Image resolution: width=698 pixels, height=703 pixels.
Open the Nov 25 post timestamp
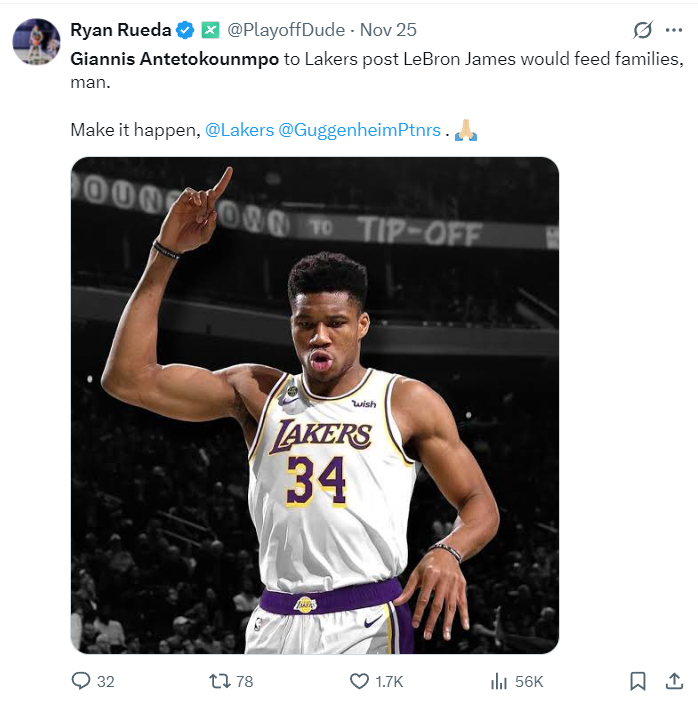[x=388, y=30]
